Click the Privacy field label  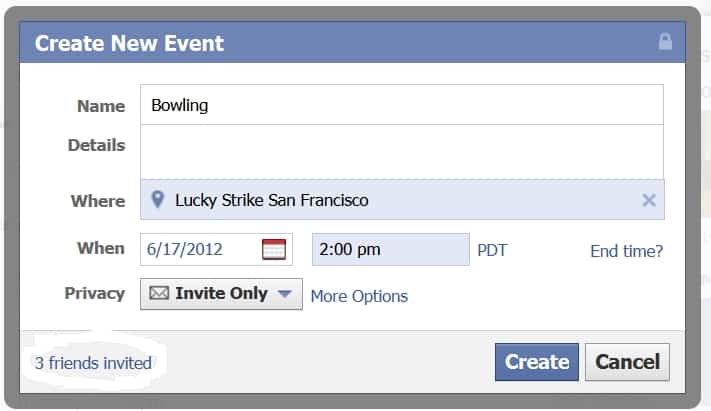[x=95, y=293]
